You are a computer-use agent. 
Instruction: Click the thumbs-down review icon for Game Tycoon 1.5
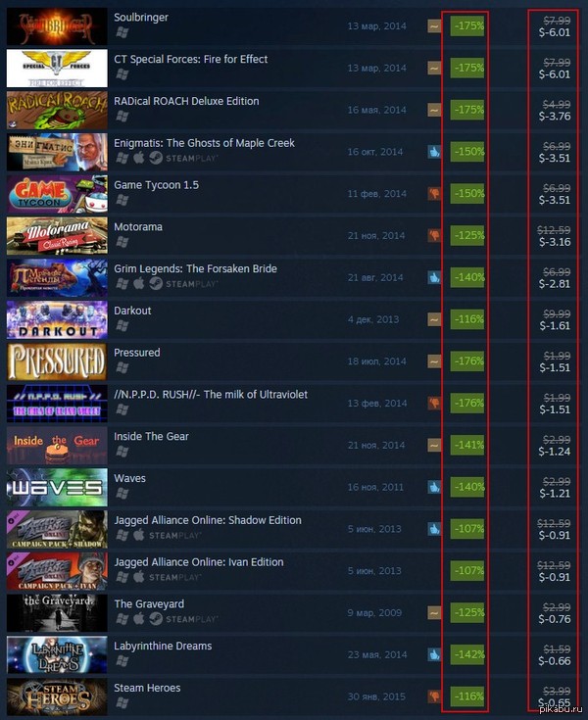tap(434, 193)
